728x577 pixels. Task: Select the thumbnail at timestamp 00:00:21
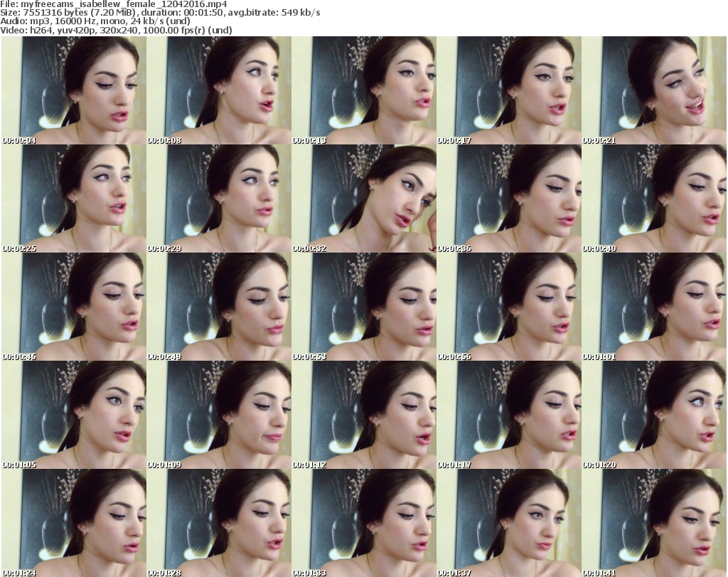654,90
